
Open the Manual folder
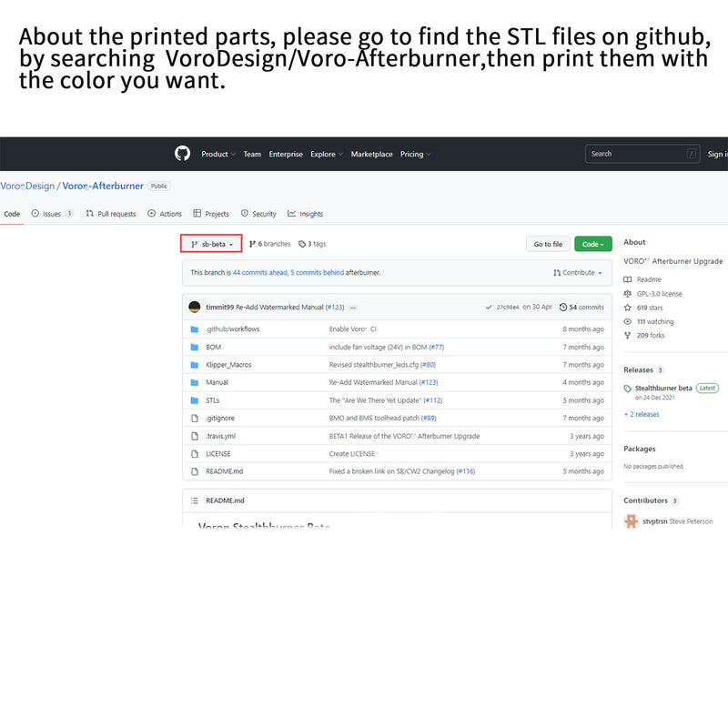(x=217, y=382)
